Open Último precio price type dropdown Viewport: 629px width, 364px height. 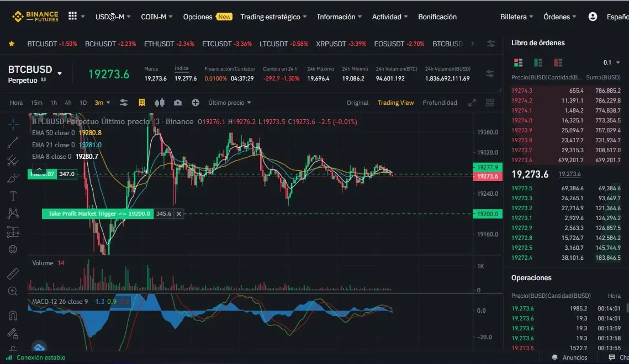point(230,103)
